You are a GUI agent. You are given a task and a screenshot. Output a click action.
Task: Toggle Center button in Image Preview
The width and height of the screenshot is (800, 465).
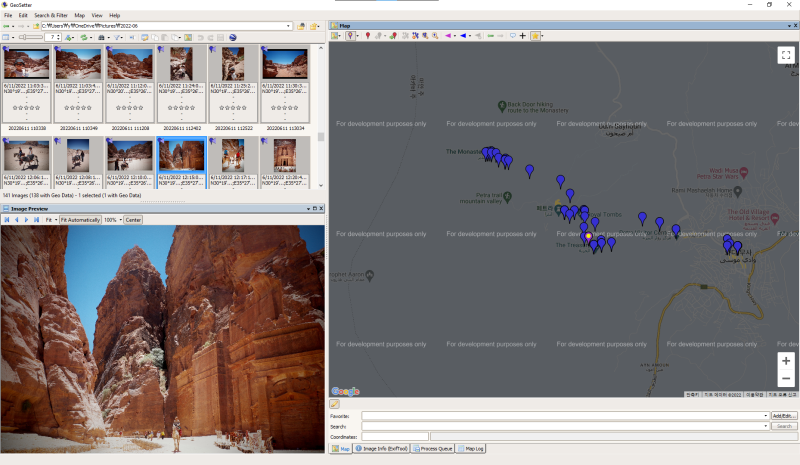133,219
